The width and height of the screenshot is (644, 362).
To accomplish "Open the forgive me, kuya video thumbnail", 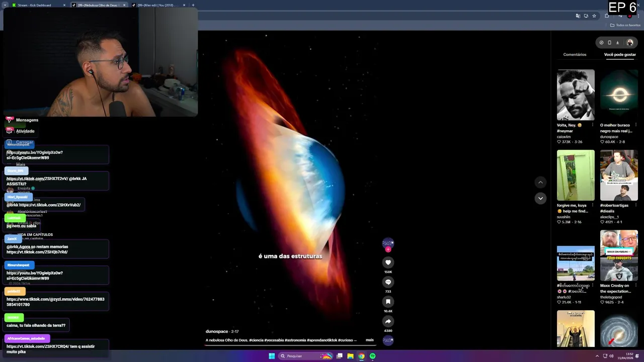I will 576,175.
